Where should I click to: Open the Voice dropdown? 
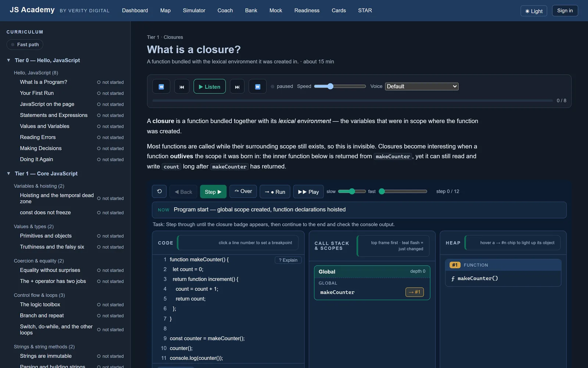[422, 86]
